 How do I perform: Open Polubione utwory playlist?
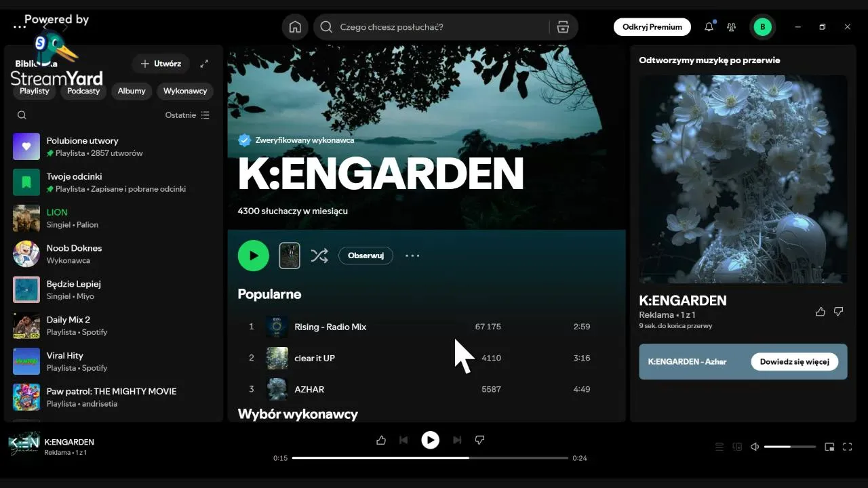(113, 146)
